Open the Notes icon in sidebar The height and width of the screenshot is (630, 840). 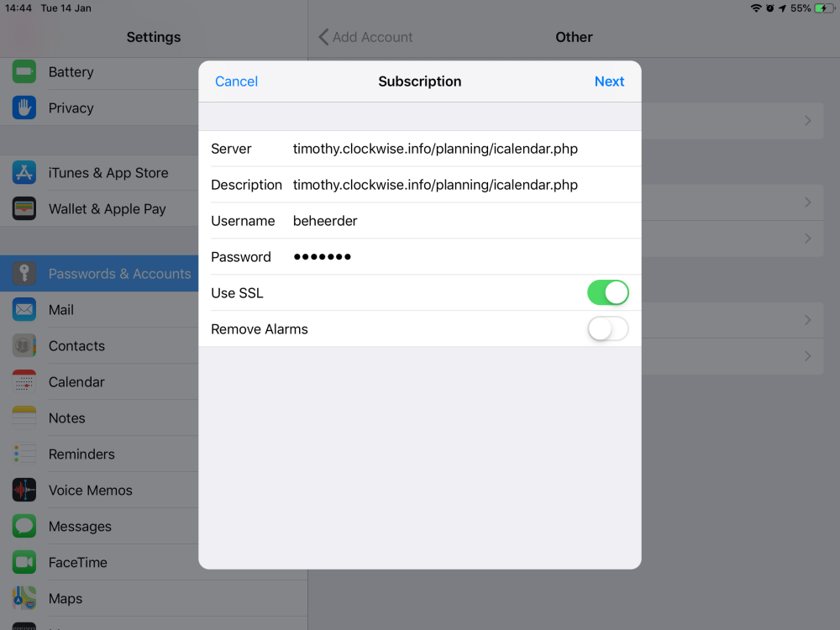coord(24,417)
